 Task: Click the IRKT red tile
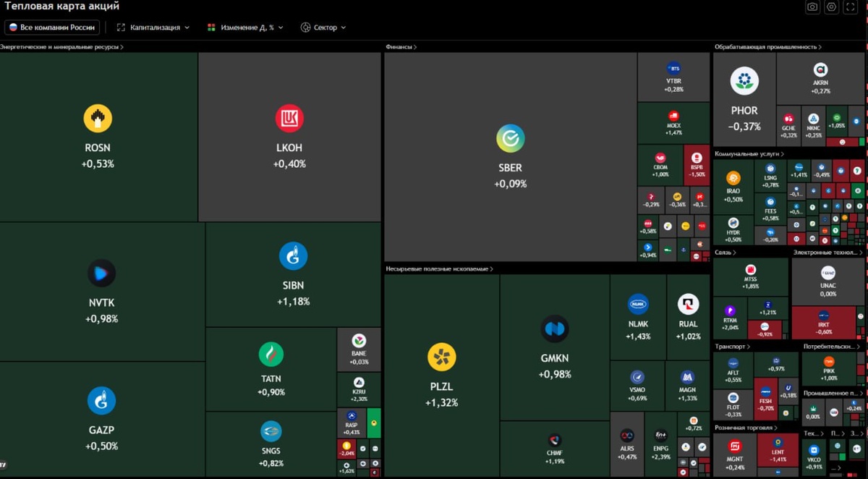tap(823, 323)
